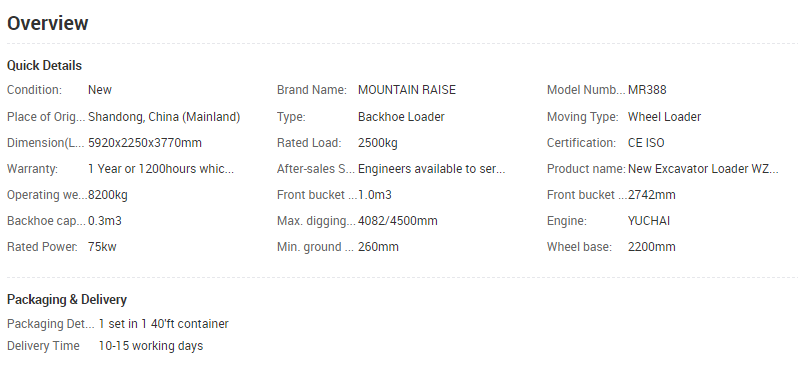Click the truncated Model Number label

(x=586, y=90)
